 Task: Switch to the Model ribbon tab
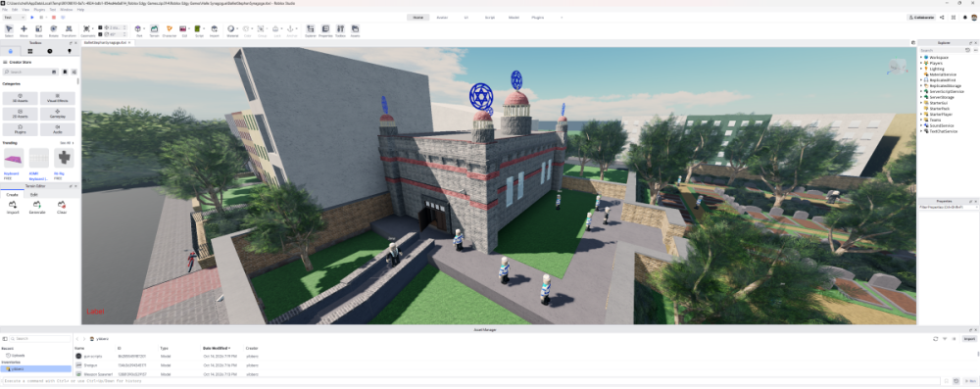coord(514,18)
